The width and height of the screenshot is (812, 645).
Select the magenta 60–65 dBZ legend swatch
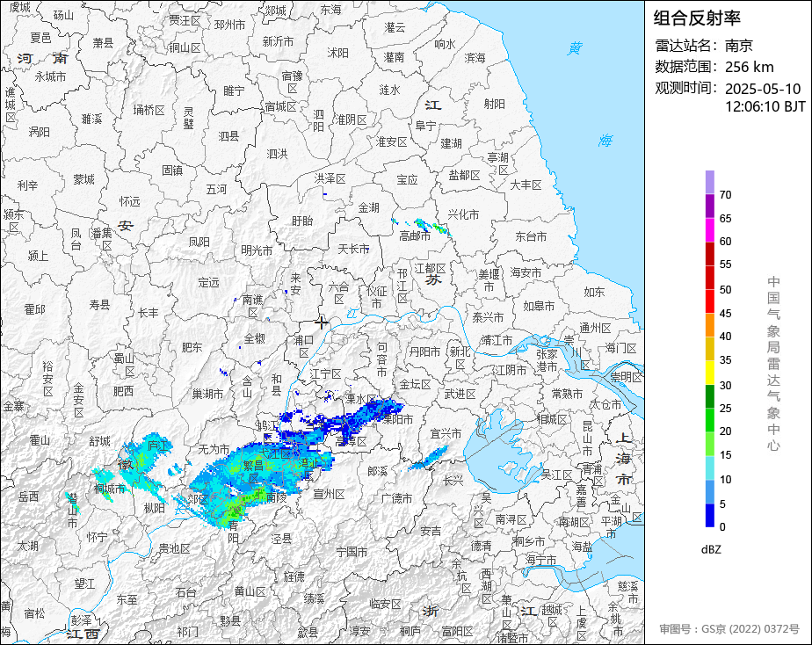(709, 230)
